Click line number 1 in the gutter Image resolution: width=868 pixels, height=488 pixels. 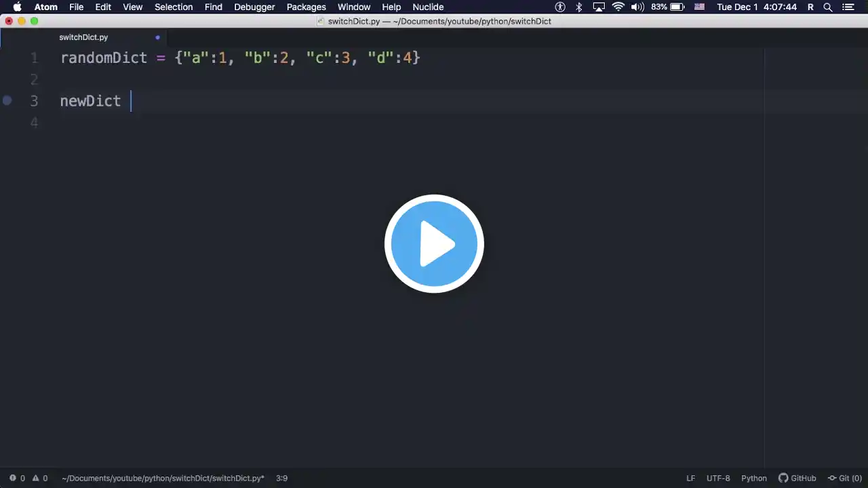pos(34,58)
